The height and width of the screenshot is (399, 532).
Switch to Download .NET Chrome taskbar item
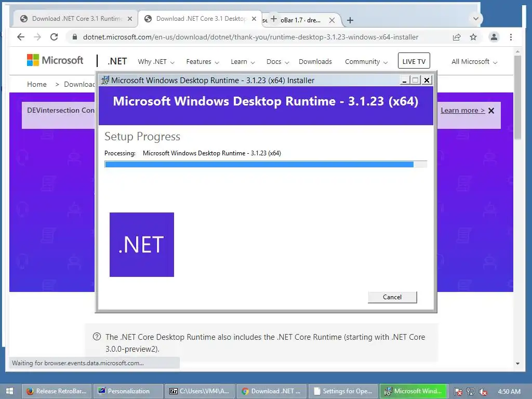tap(271, 391)
